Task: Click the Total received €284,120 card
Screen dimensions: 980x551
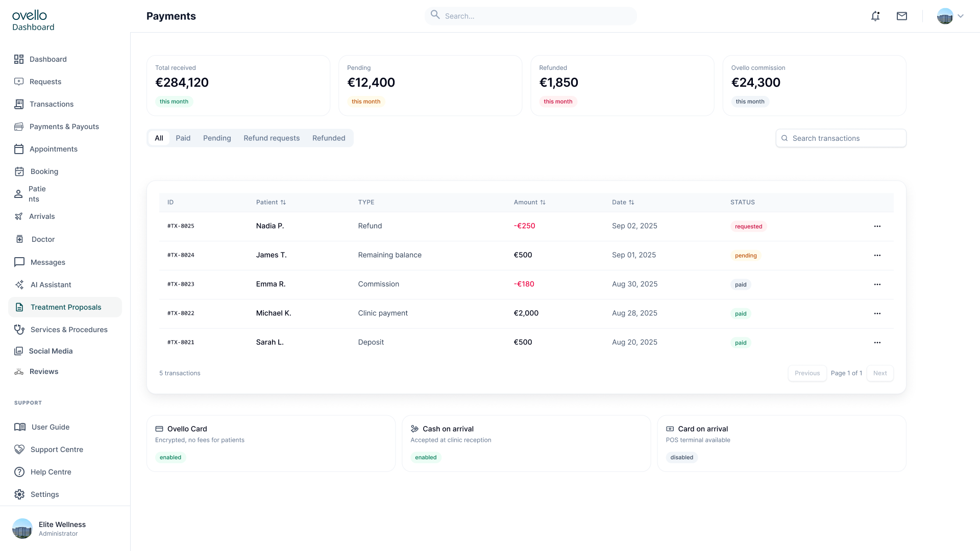Action: coord(238,86)
